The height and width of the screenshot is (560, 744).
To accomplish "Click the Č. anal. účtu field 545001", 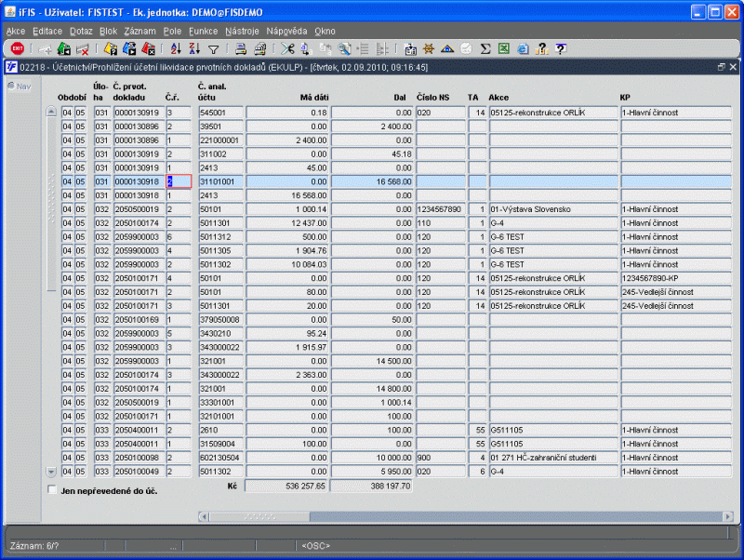I will pyautogui.click(x=220, y=113).
